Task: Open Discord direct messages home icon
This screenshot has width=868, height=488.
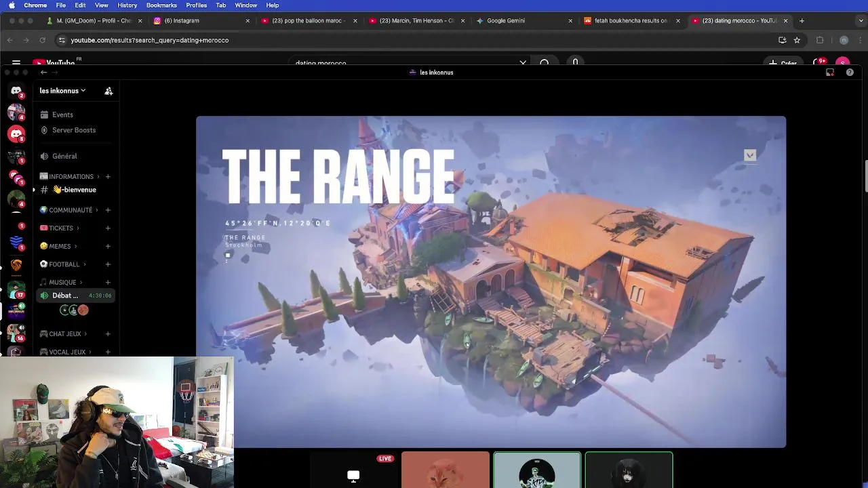Action: coord(16,90)
